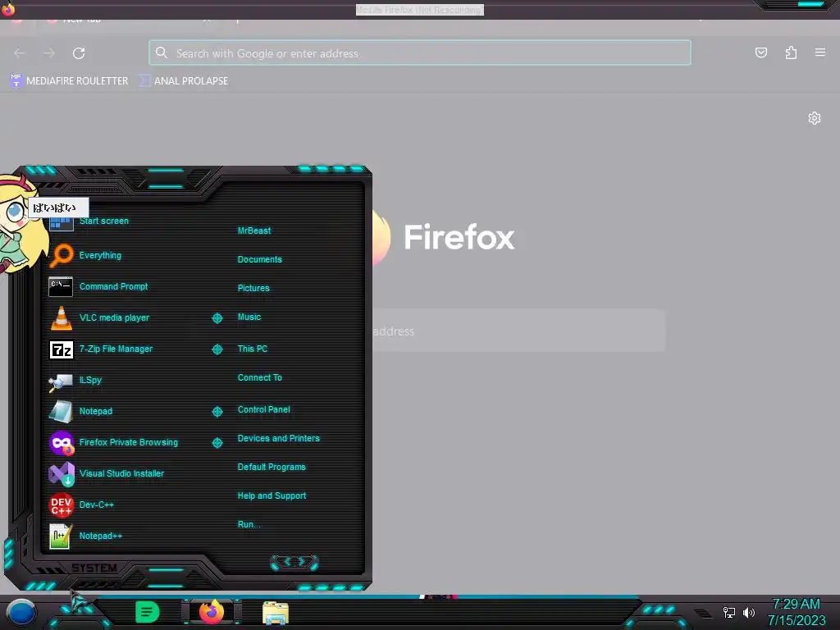Launch Firefox Private Browsing icon

61,443
